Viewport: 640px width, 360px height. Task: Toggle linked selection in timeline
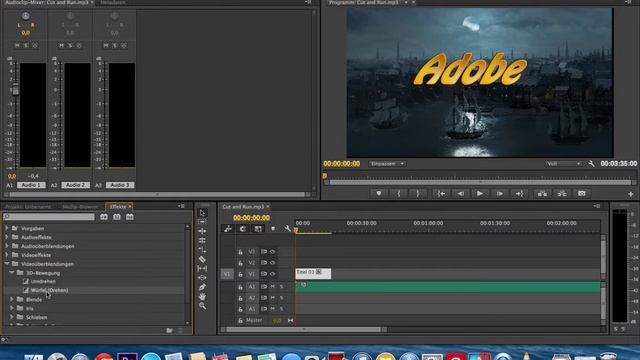tap(258, 229)
